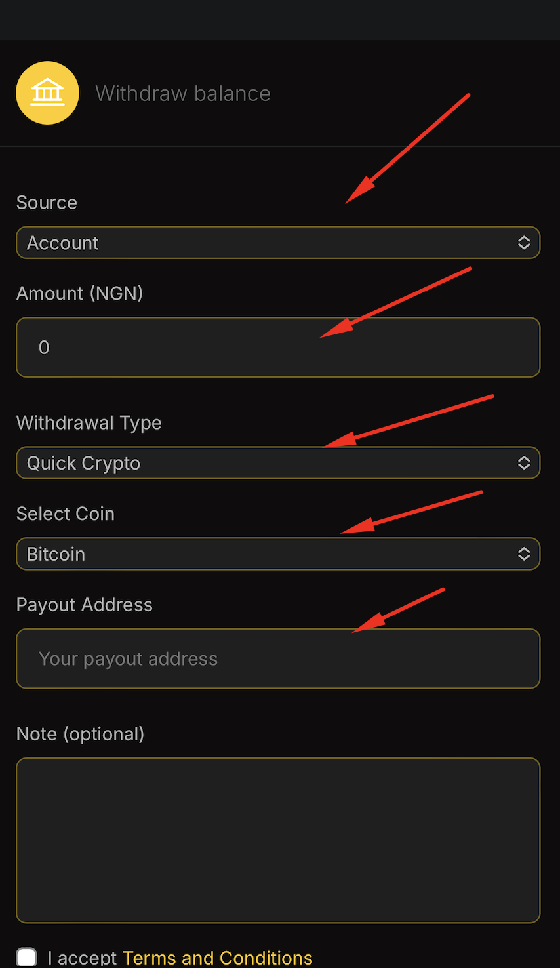Click the payout address input field
Viewport: 560px width, 968px height.
coord(278,658)
